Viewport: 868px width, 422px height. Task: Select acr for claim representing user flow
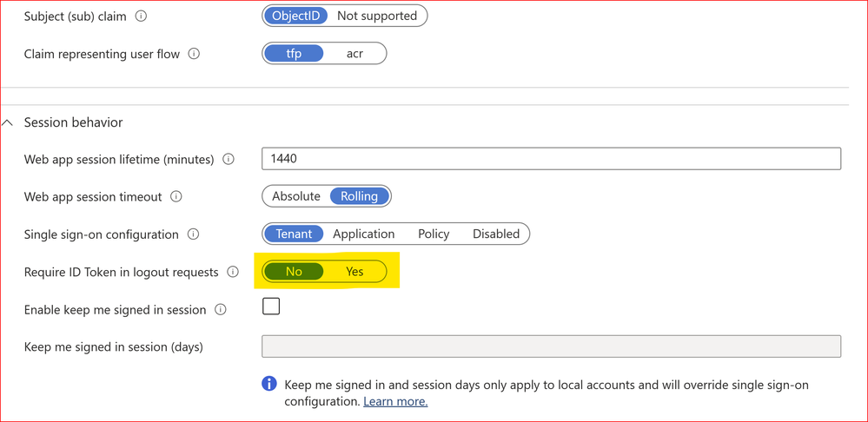tap(354, 54)
